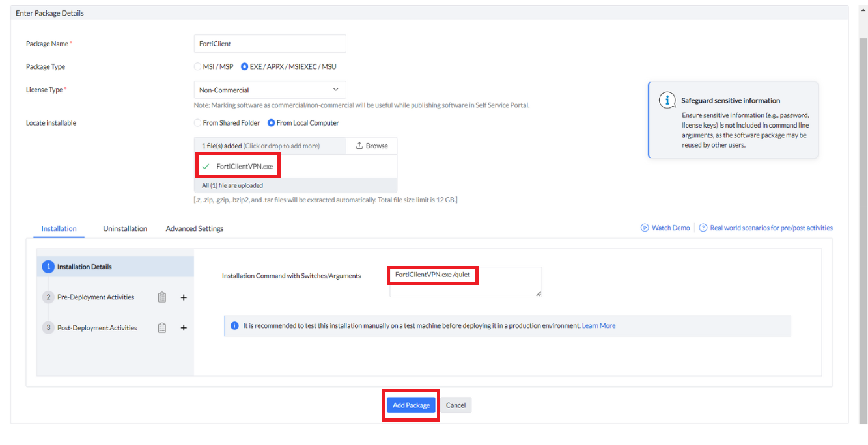Click the Cancel button
The image size is (868, 445).
(x=456, y=405)
